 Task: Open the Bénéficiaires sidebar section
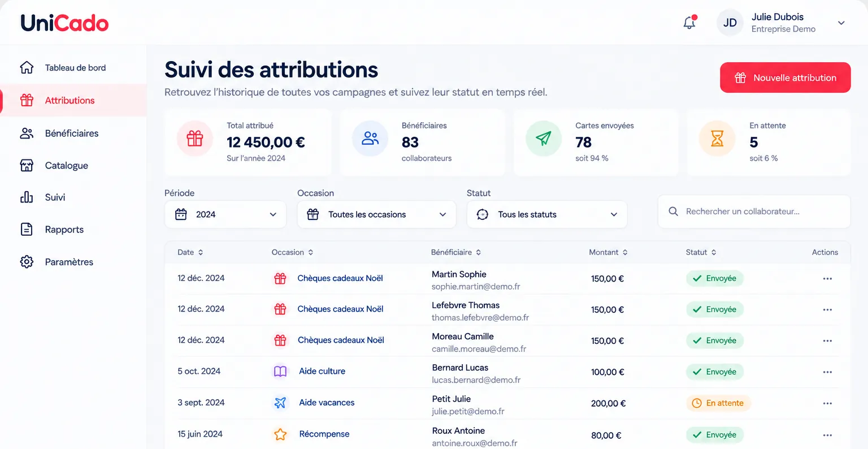(x=73, y=133)
